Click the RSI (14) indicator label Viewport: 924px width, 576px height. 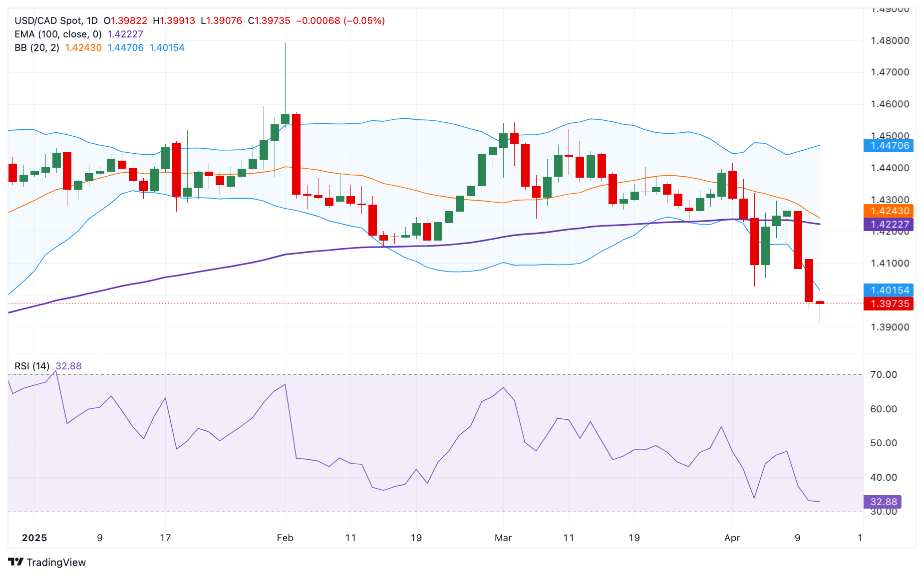point(32,365)
